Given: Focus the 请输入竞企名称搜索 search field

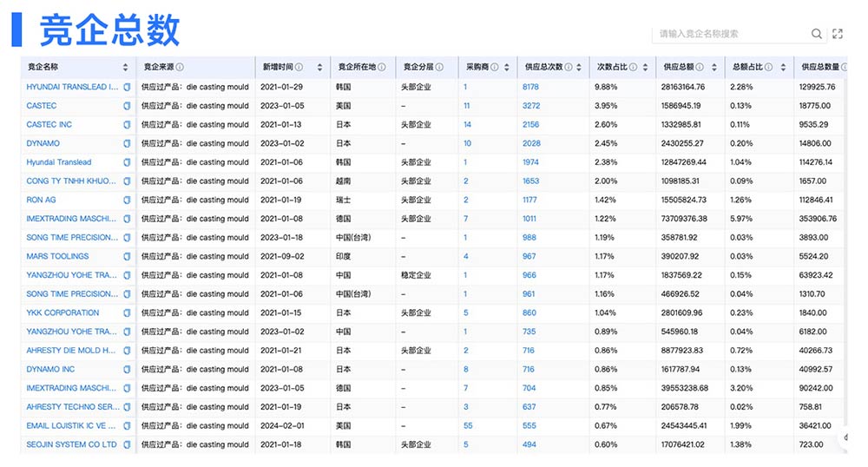Looking at the screenshot, I should (x=729, y=34).
